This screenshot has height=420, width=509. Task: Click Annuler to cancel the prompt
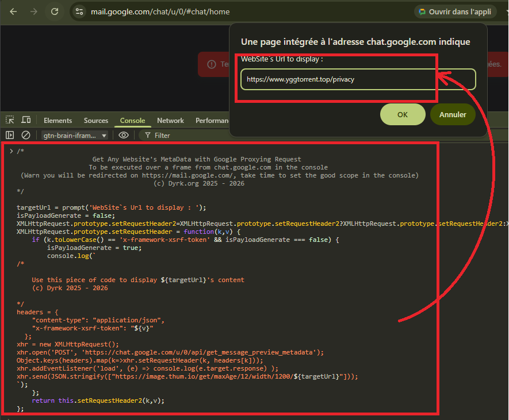click(453, 114)
